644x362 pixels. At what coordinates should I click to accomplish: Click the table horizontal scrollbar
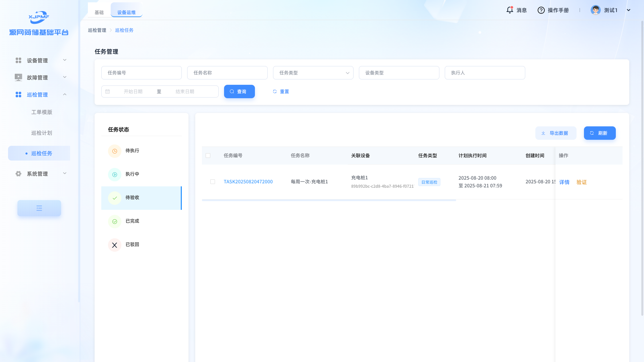[x=329, y=200]
